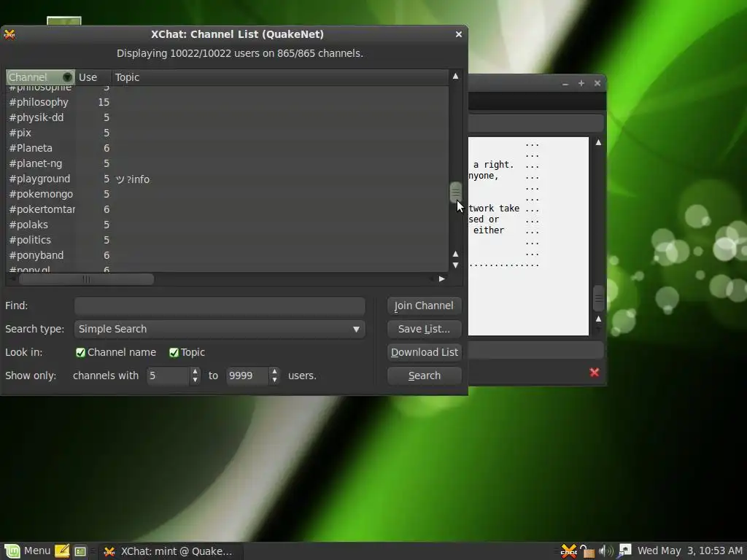The width and height of the screenshot is (747, 560).
Task: Click the channel list scroll down arrow
Action: coord(455,265)
